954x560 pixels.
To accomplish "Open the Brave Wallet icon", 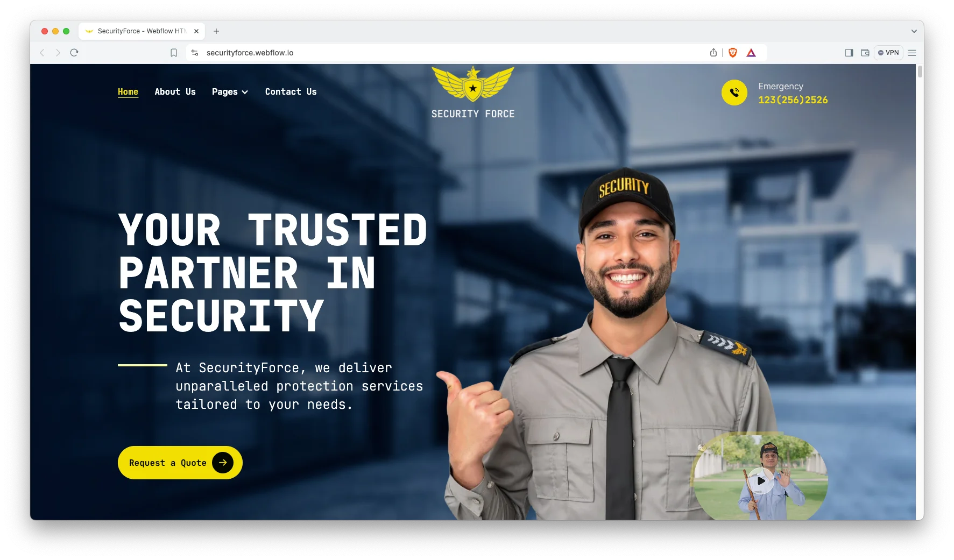I will [865, 53].
